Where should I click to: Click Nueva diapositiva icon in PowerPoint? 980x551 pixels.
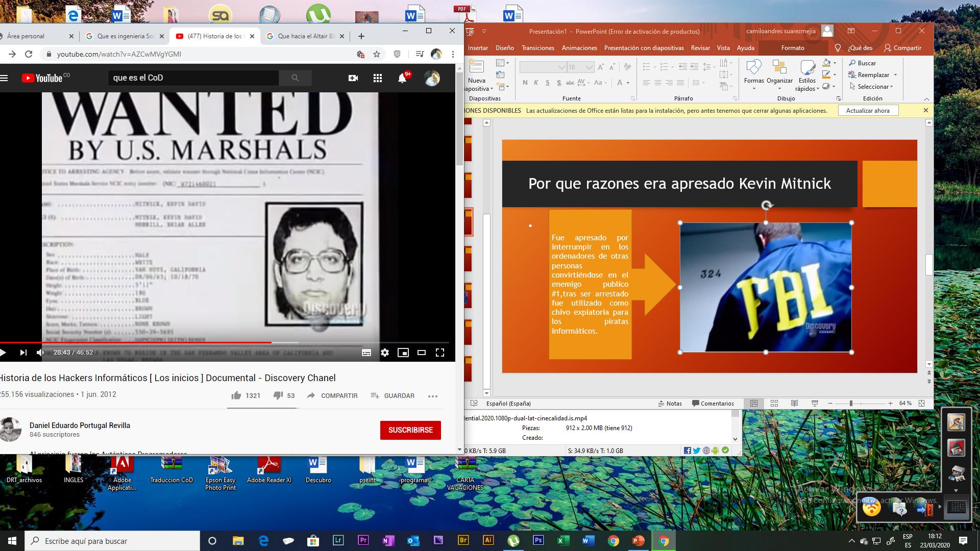coord(476,67)
